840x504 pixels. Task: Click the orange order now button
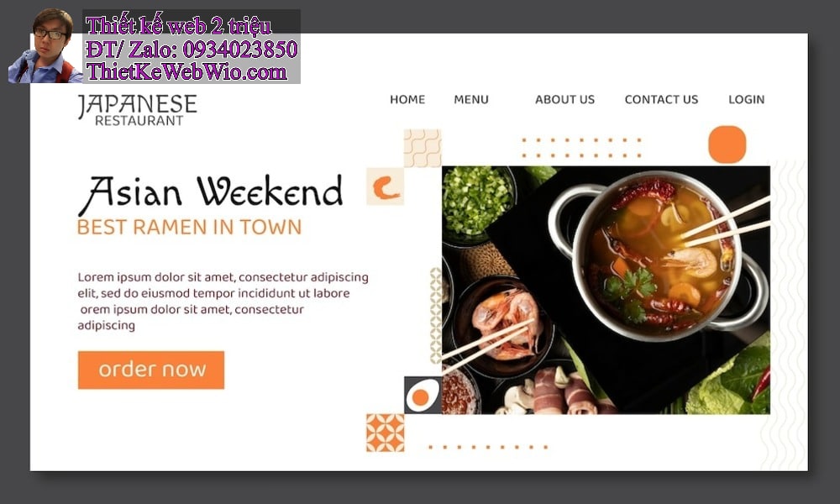[x=151, y=370]
